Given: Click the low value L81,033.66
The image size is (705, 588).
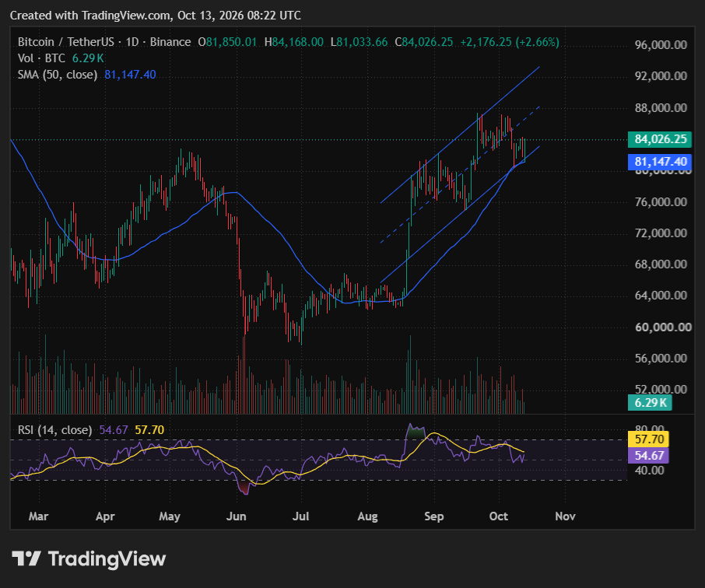Looking at the screenshot, I should tap(360, 42).
